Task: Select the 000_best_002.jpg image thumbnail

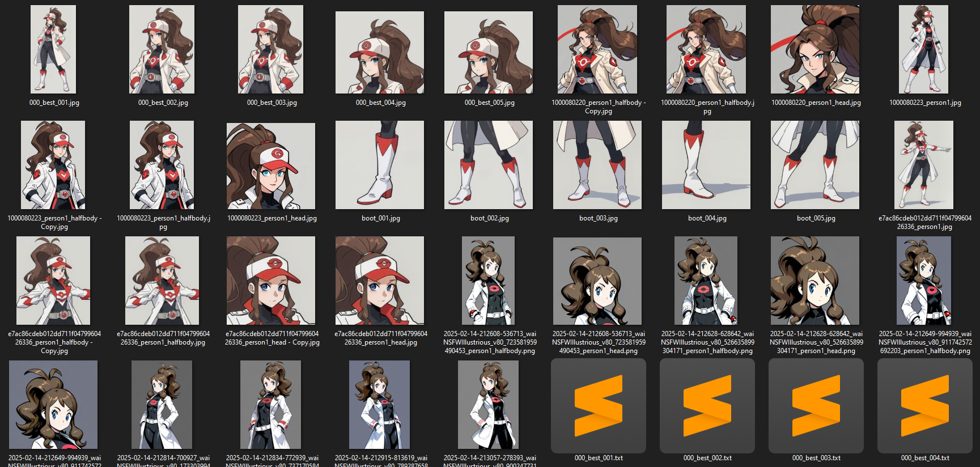Action: pos(162,49)
